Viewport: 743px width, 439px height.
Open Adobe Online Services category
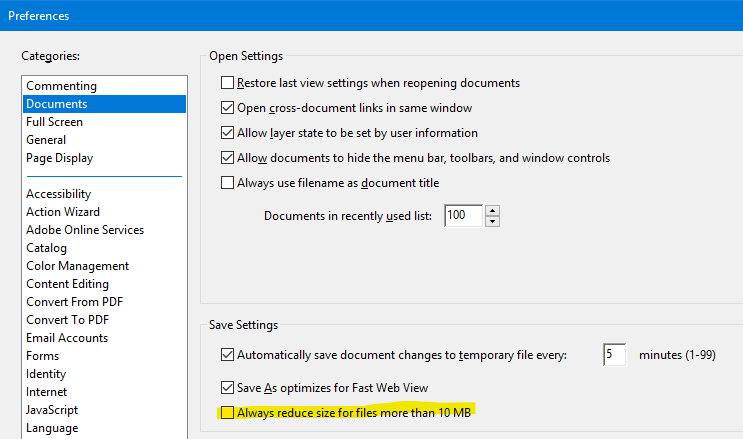pos(85,230)
